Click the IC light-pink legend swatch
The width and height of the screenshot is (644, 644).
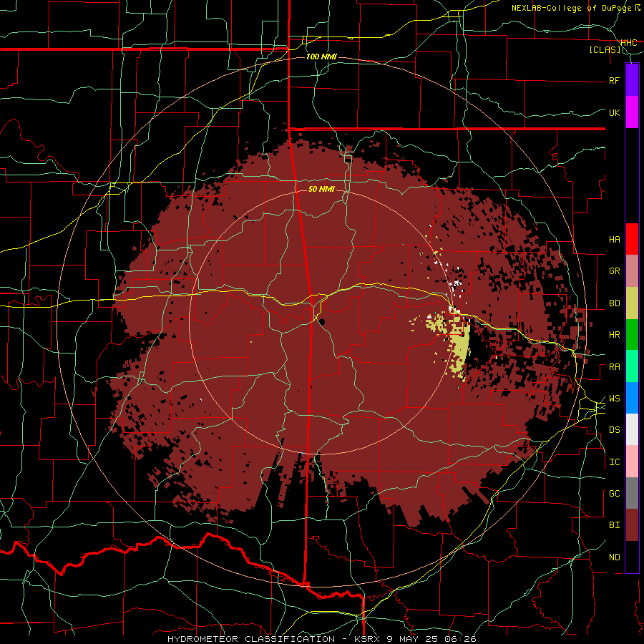pos(632,462)
